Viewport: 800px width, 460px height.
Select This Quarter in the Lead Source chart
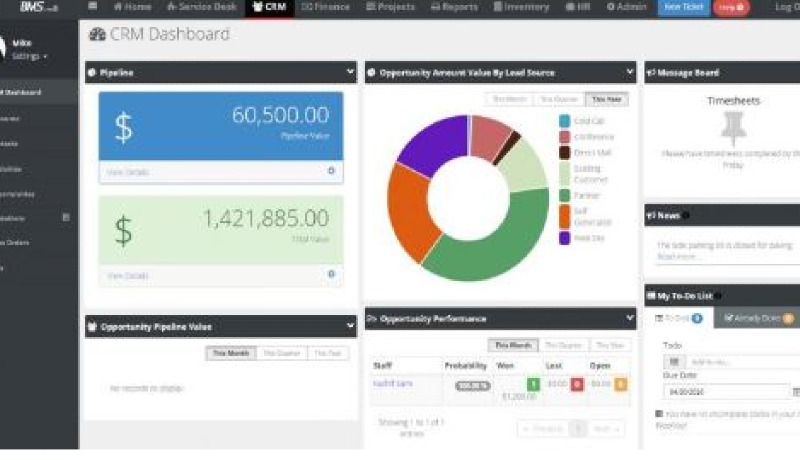[559, 99]
